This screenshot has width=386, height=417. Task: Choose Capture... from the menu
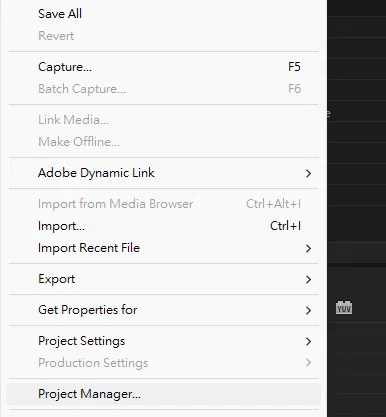pos(163,67)
